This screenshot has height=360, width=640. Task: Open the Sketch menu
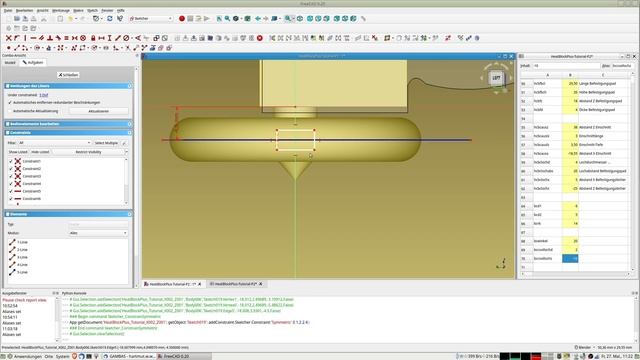click(92, 10)
